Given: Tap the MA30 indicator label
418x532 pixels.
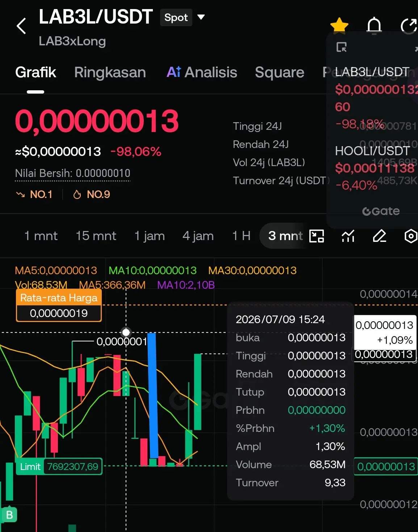Looking at the screenshot, I should 252,271.
